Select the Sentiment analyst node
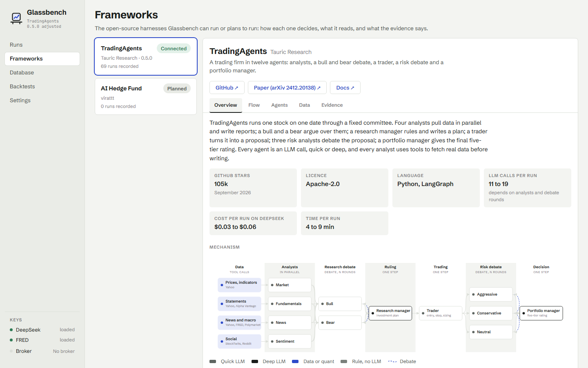Screen dimensions: 588x368 (290, 341)
